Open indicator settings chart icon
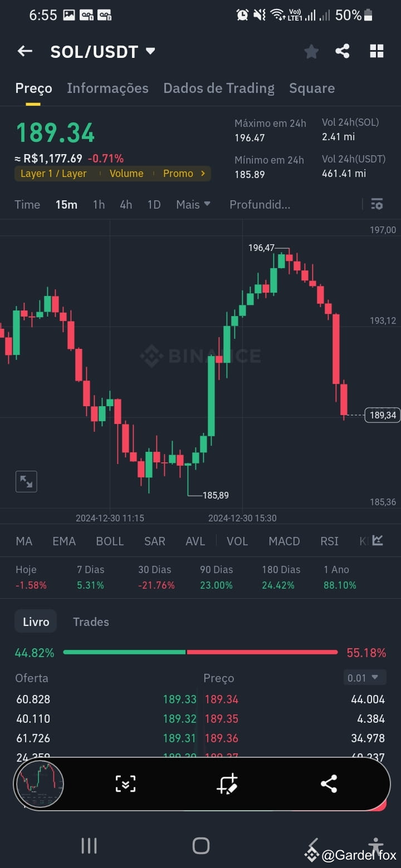The height and width of the screenshot is (868, 401). pos(378,540)
